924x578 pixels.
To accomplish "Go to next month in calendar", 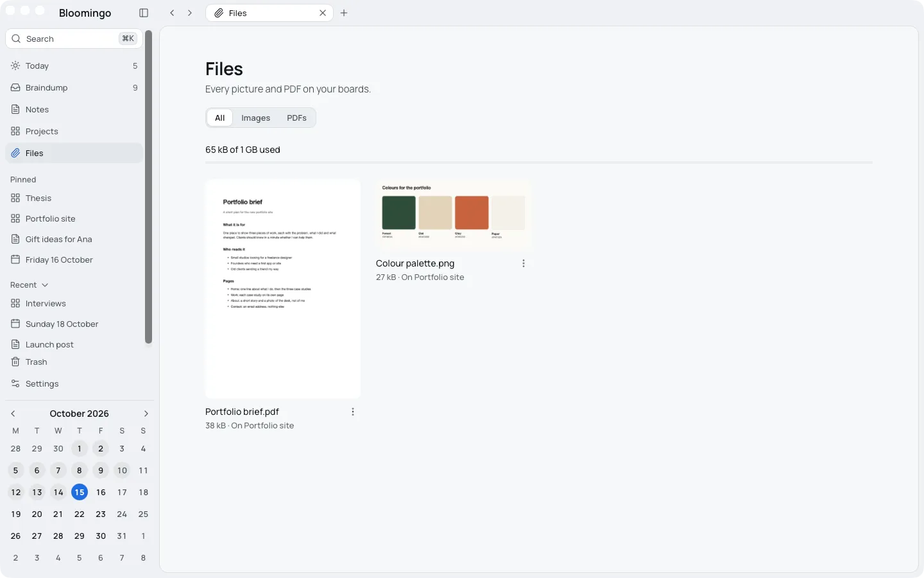I will pos(146,414).
